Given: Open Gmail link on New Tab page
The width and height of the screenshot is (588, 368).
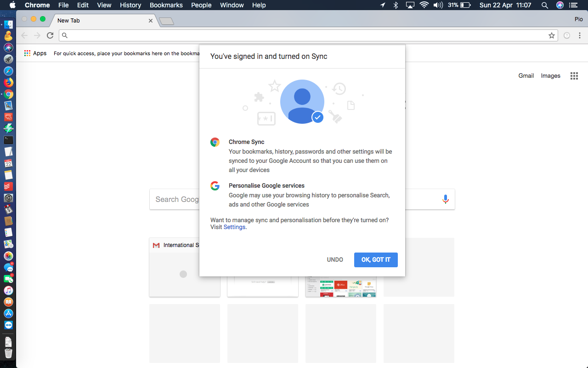Looking at the screenshot, I should 526,76.
